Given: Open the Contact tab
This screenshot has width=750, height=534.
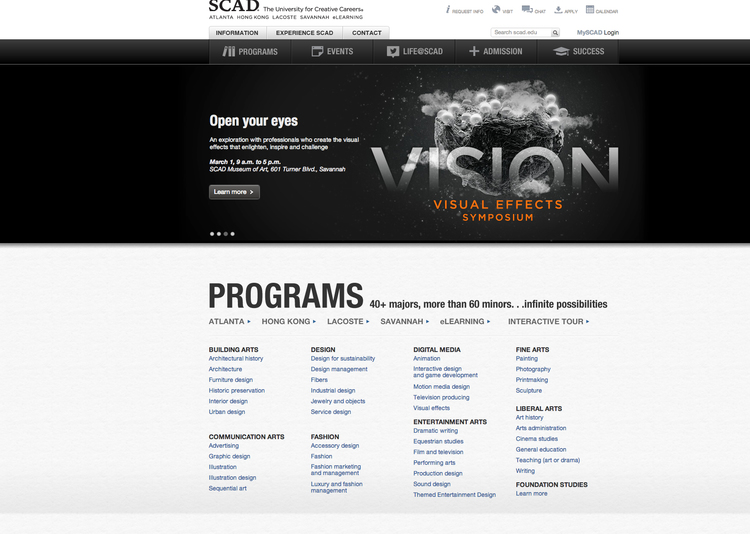Looking at the screenshot, I should 366,33.
